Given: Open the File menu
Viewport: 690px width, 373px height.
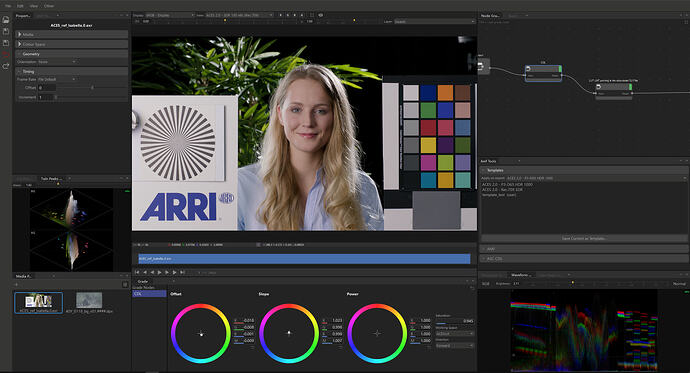Looking at the screenshot, I should click(8, 6).
